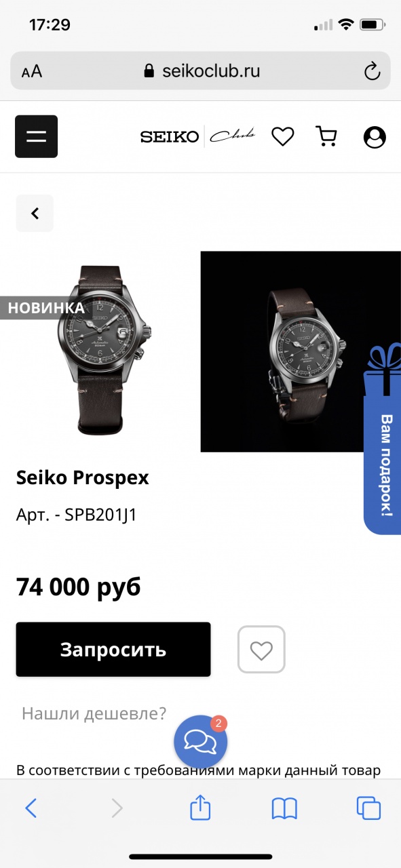The height and width of the screenshot is (868, 401).
Task: Open the aA text size menu
Action: (32, 72)
